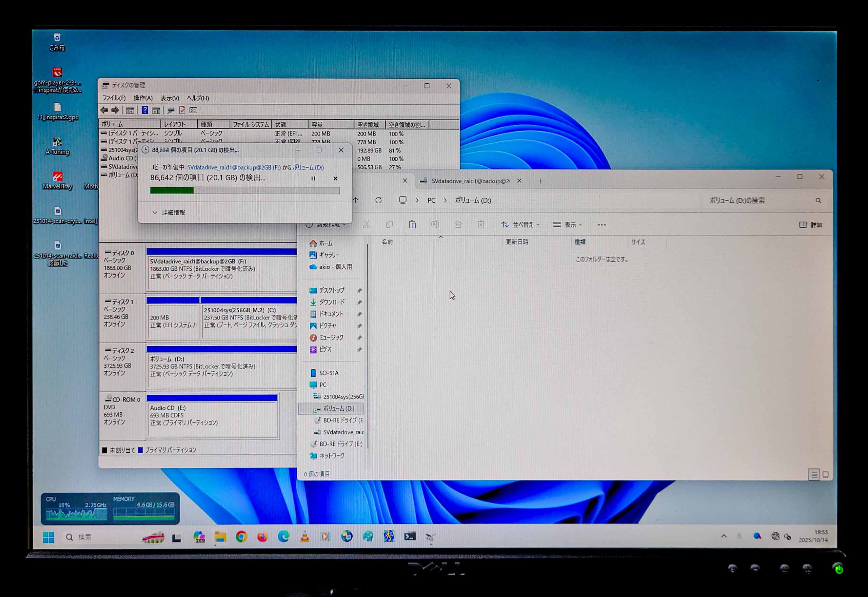The height and width of the screenshot is (597, 868).
Task: Click PC in the address bar breadcrumb
Action: point(431,201)
